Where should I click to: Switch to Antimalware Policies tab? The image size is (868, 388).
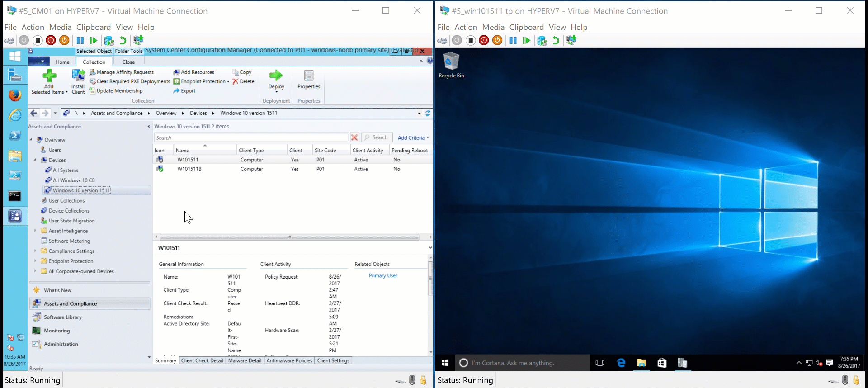(x=289, y=360)
